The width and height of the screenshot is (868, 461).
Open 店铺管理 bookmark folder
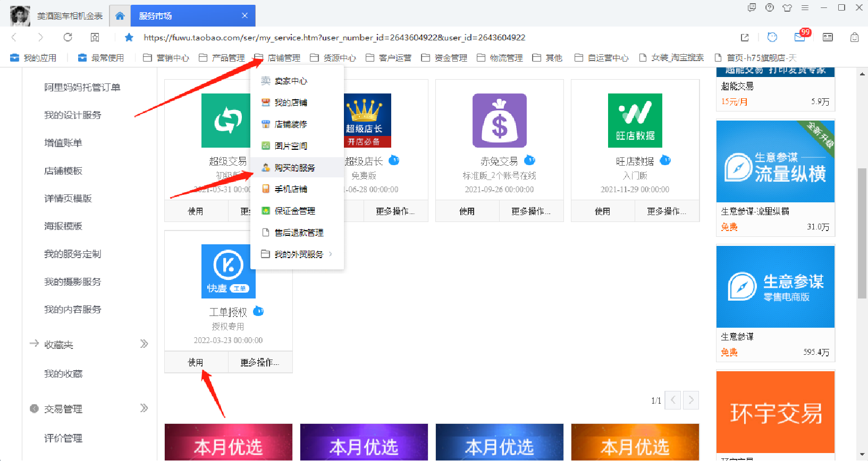point(277,58)
